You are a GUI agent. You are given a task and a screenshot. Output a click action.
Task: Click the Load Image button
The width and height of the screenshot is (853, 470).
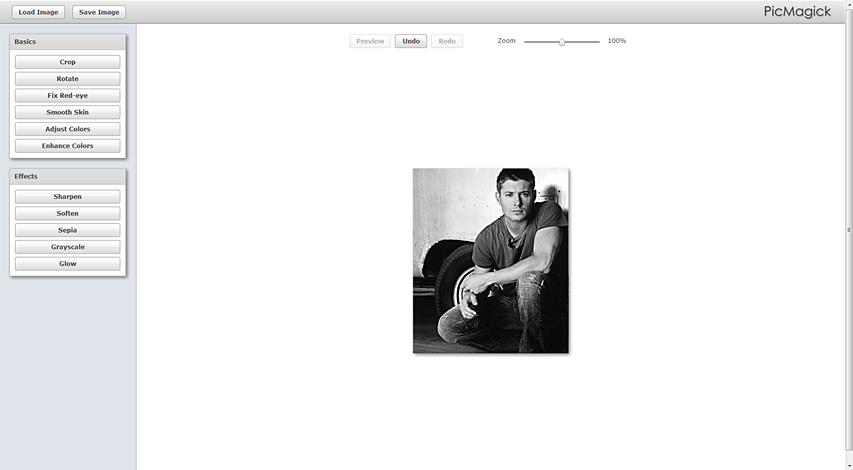point(38,12)
